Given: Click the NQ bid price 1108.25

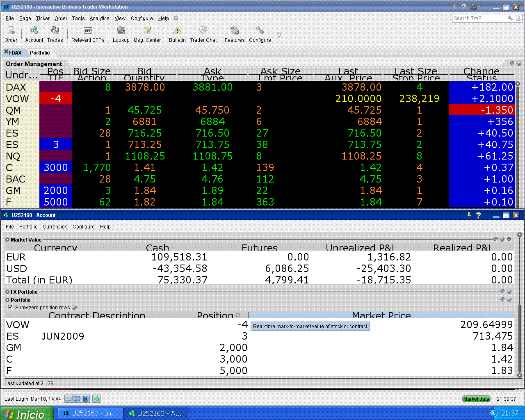Looking at the screenshot, I should pos(145,156).
